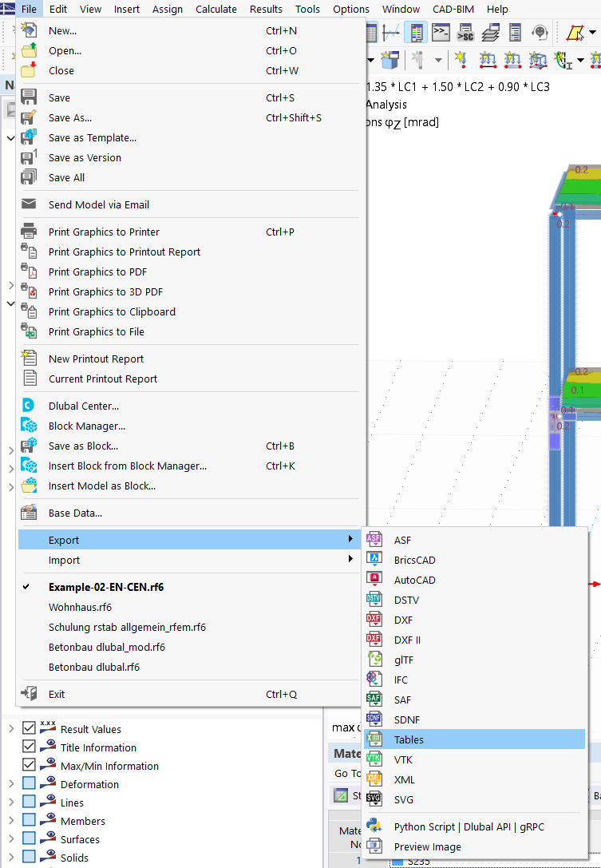Open the Calculate menu
The height and width of the screenshot is (868, 601).
[216, 10]
